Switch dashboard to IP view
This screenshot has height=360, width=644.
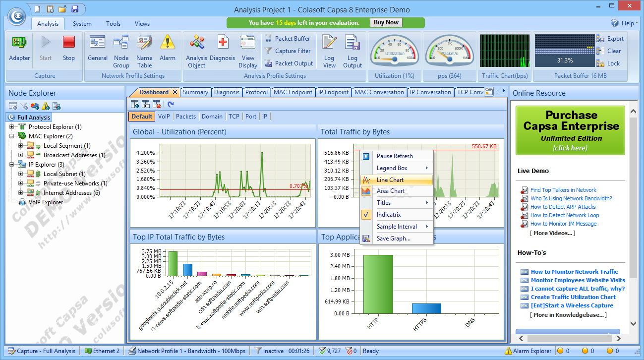point(265,117)
